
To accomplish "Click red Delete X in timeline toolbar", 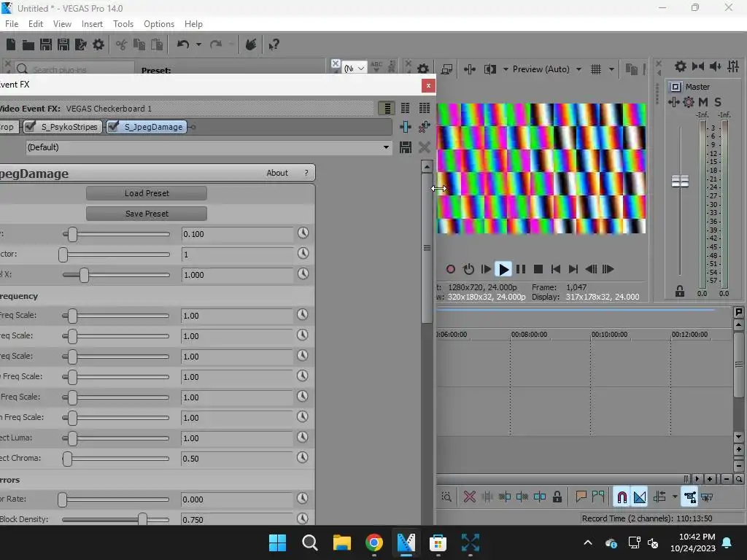I will click(x=469, y=497).
